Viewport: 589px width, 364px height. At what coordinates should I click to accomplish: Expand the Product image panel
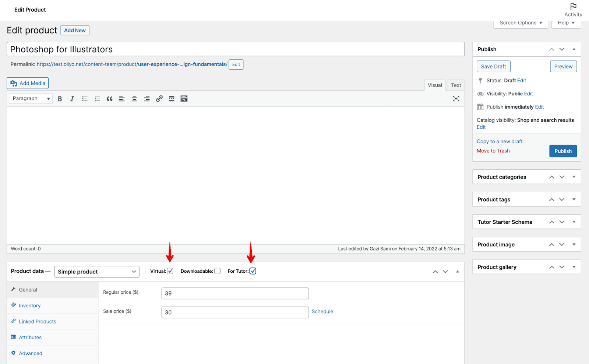(574, 245)
